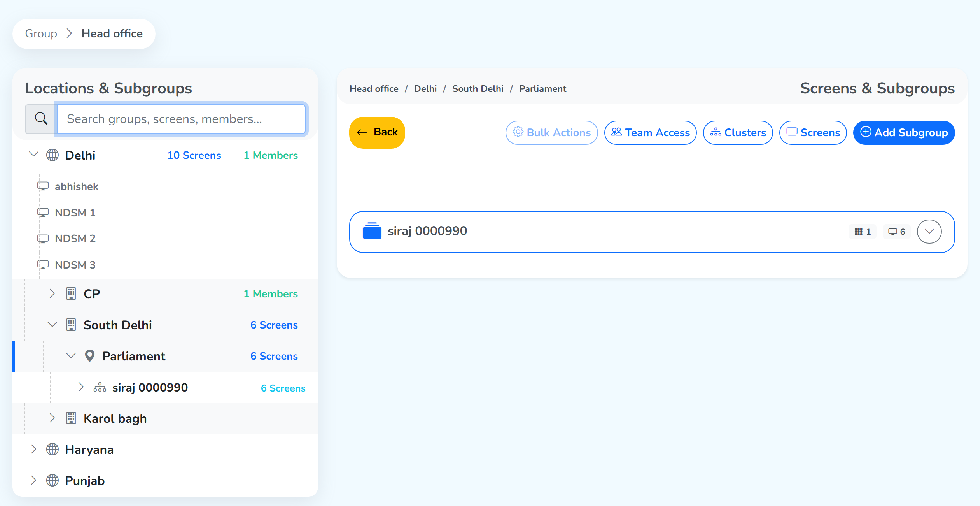The width and height of the screenshot is (980, 506).
Task: Click the monitor icon next to NDSM 2
Action: pyautogui.click(x=43, y=238)
